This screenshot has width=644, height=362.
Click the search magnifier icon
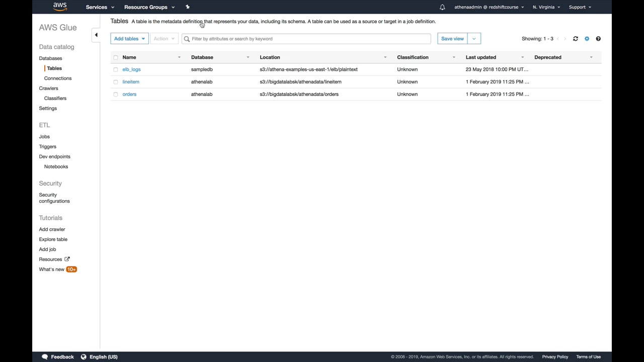pos(187,39)
